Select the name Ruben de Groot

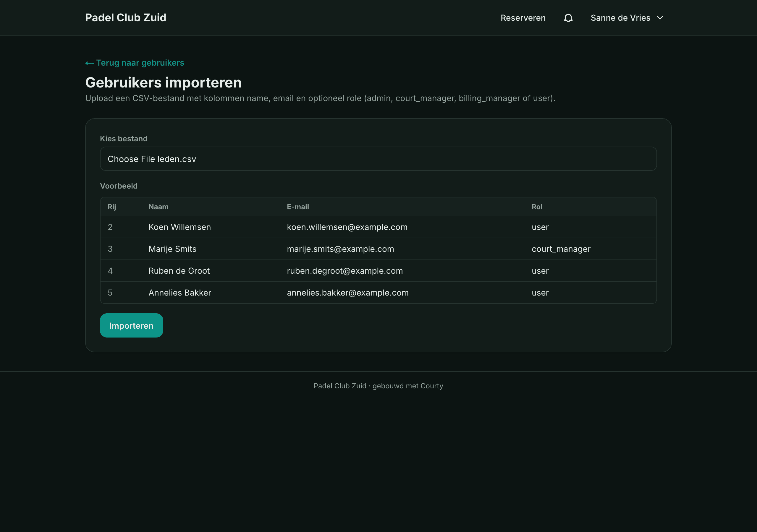point(179,271)
